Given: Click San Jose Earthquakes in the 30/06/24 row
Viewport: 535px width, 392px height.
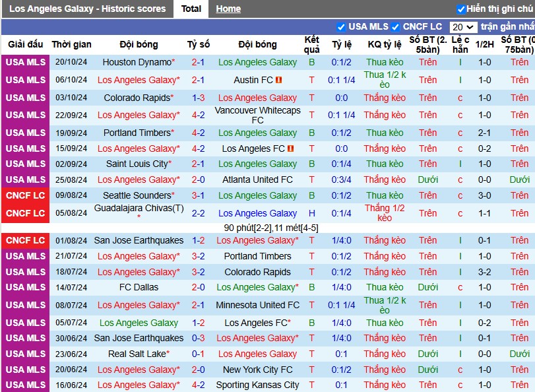Looking at the screenshot, I should (139, 338).
